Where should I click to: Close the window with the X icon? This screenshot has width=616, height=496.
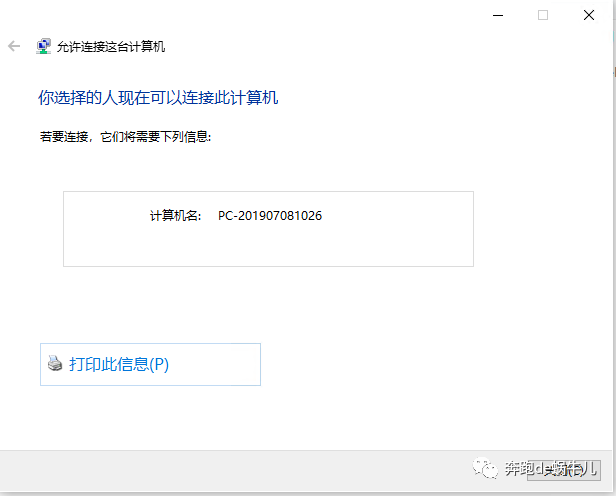(590, 15)
